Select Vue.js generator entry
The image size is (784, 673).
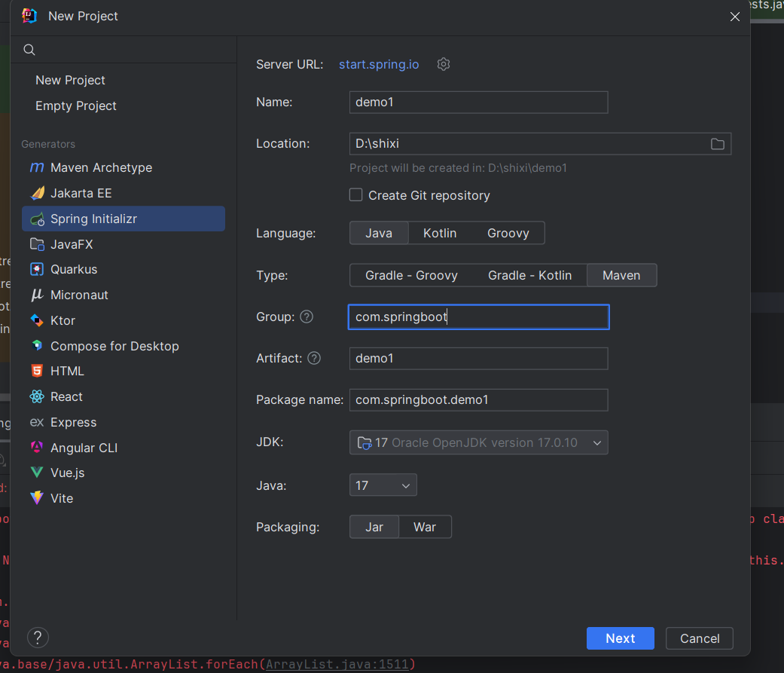tap(124, 473)
